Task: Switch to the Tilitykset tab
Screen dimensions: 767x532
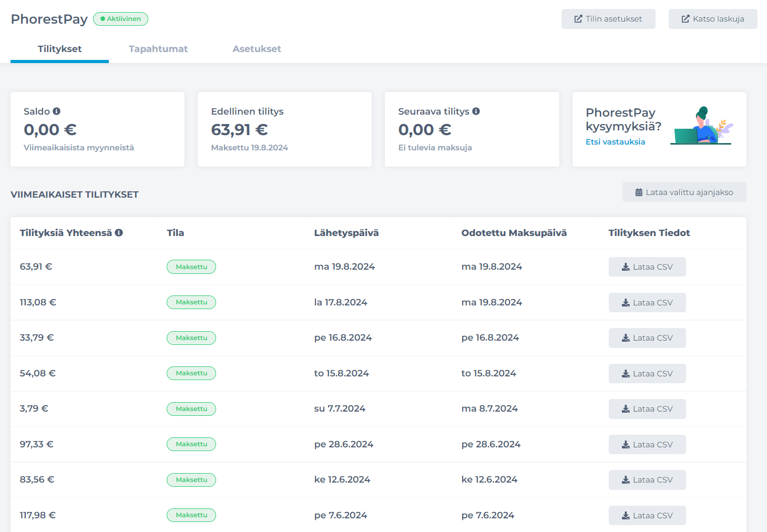Action: 59,49
